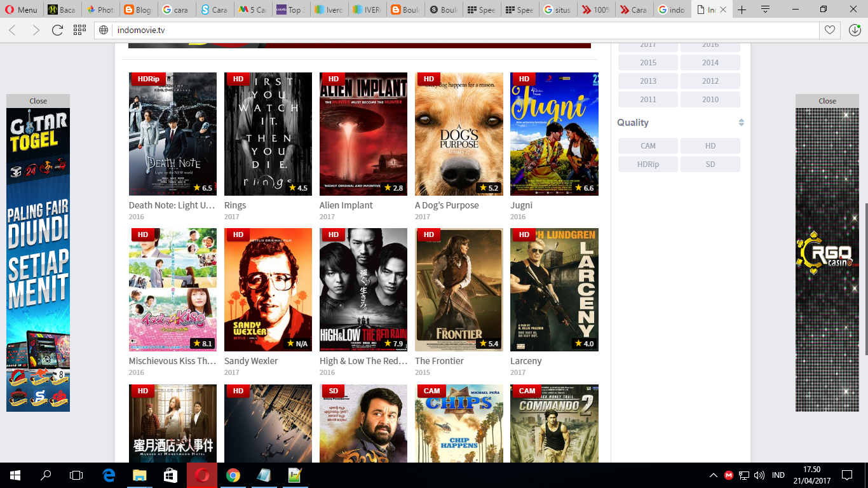Open a new tab with plus button

(742, 10)
